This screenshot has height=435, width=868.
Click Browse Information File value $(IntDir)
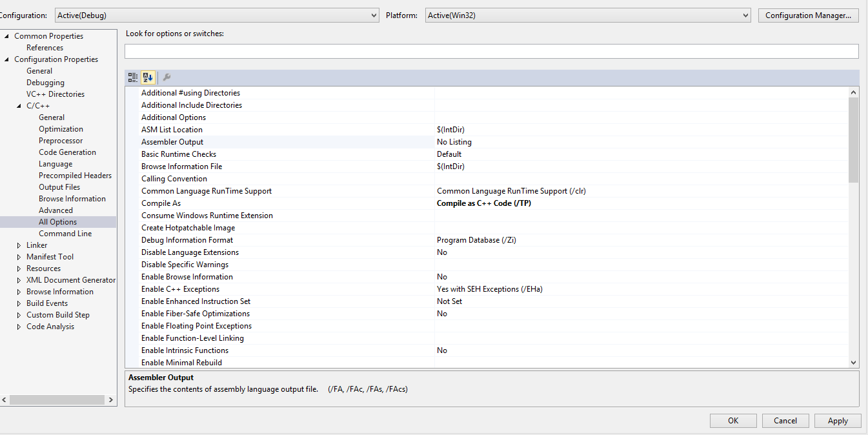pyautogui.click(x=450, y=167)
